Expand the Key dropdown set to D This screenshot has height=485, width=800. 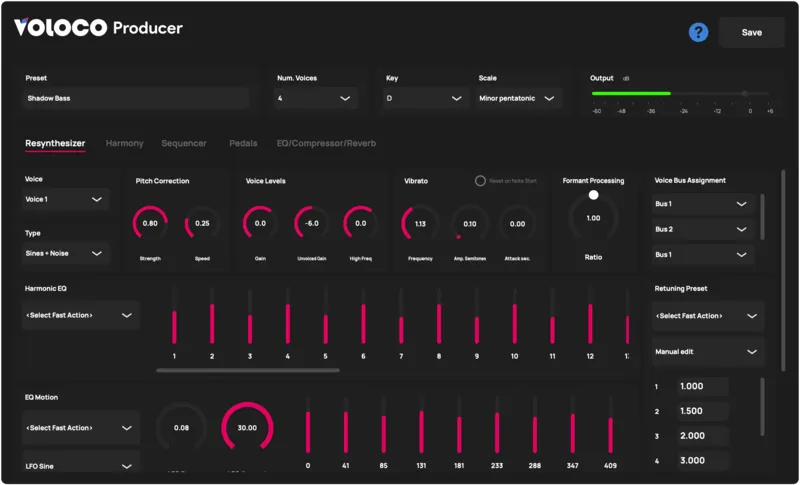click(x=427, y=99)
